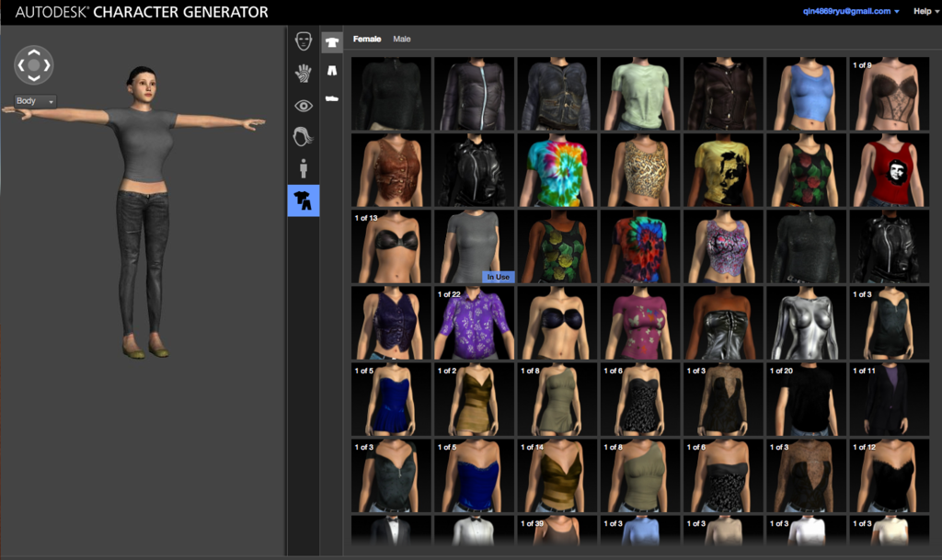Pick the black leather strapless corset
Screen dimensions: 942x560
[723, 324]
